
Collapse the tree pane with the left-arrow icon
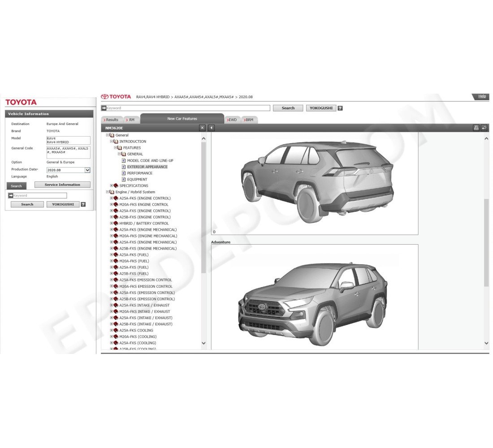[x=211, y=128]
